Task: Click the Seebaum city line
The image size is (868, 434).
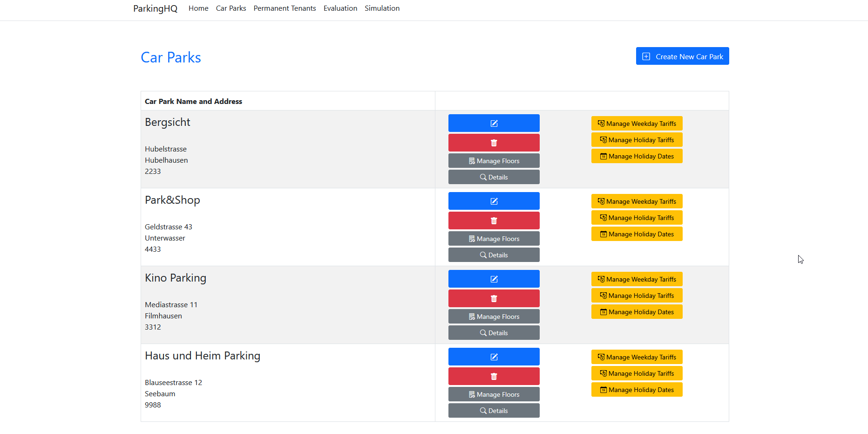Action: point(160,394)
